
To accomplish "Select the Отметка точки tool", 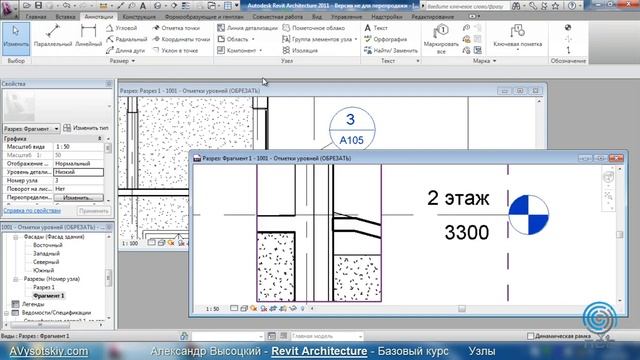I will pos(176,28).
